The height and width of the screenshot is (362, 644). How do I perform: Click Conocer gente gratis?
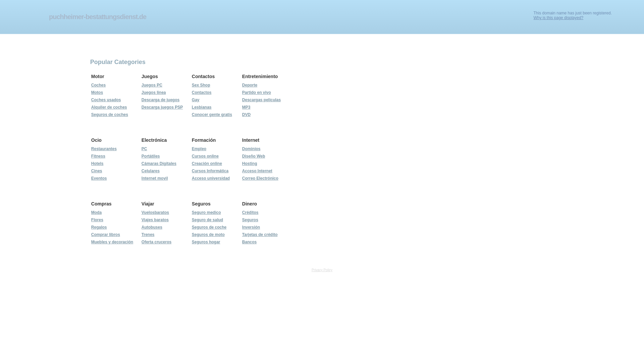pos(212,115)
